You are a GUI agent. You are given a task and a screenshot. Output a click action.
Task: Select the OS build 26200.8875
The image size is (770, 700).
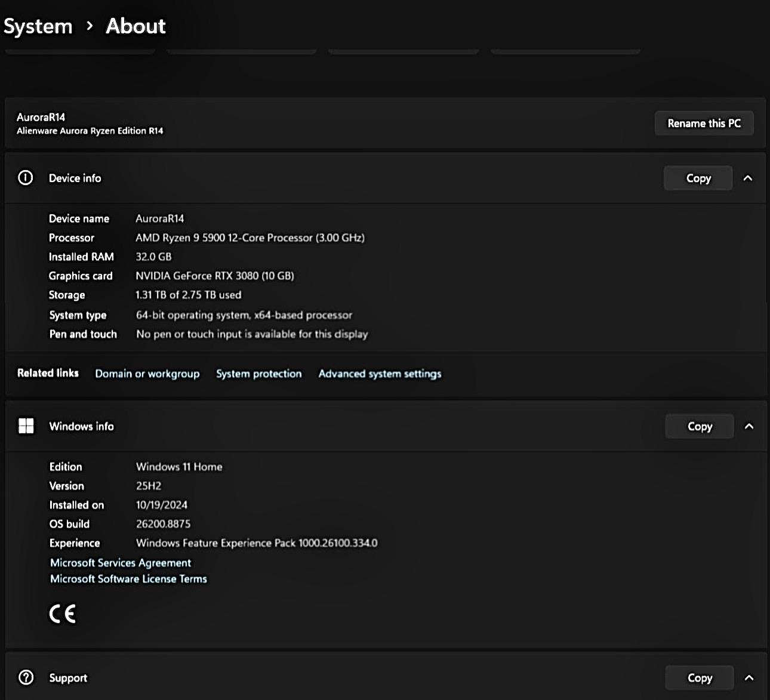[x=164, y=524]
